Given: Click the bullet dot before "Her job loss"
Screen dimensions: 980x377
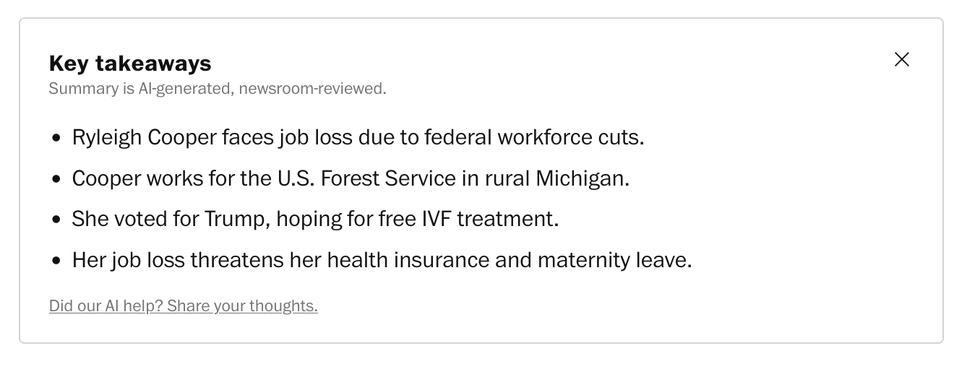Looking at the screenshot, I should tap(57, 261).
